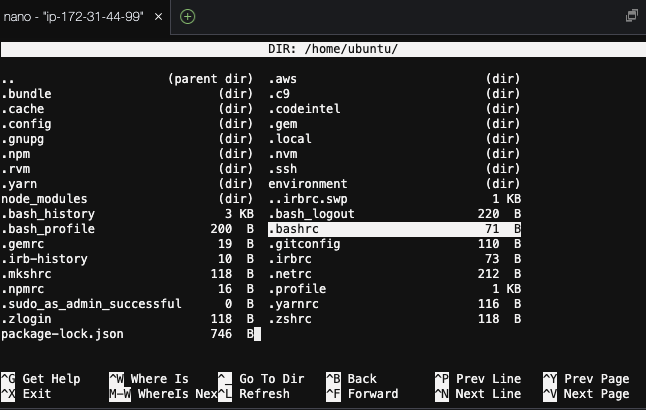
Task: Select the .npmrc file entry
Action: 127,289
